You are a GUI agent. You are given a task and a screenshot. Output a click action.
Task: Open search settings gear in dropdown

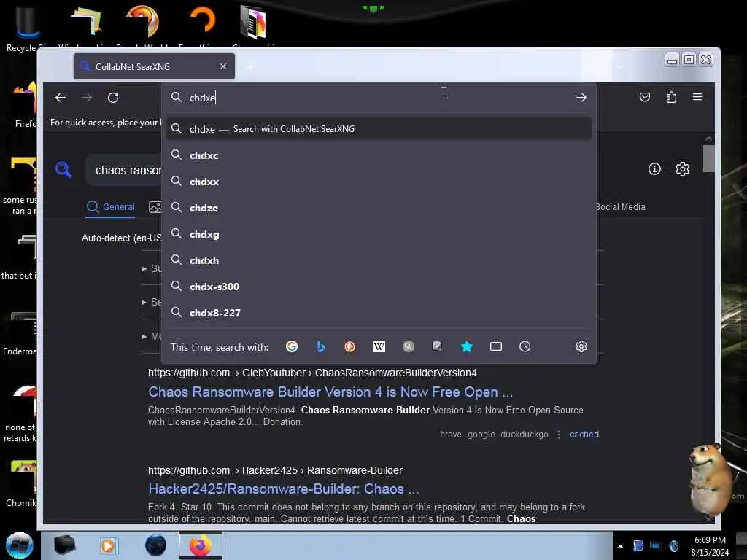(581, 346)
